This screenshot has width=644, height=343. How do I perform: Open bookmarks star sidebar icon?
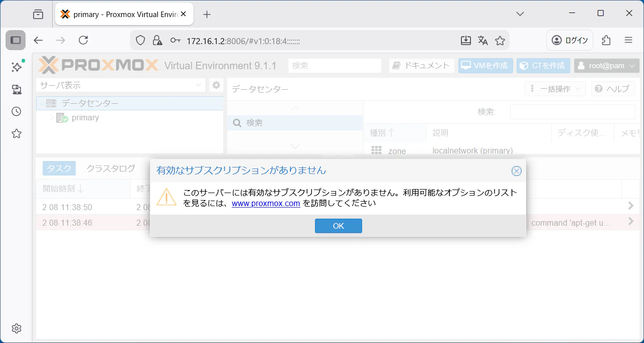(x=17, y=133)
